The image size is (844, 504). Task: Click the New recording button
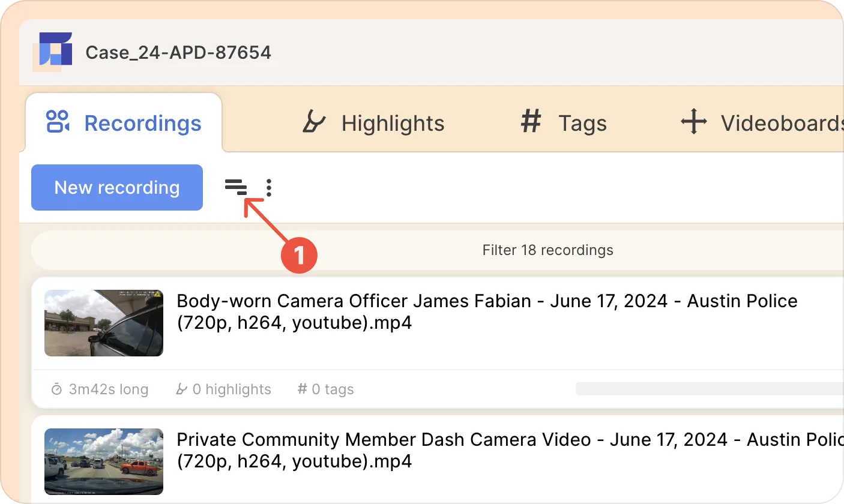click(117, 188)
